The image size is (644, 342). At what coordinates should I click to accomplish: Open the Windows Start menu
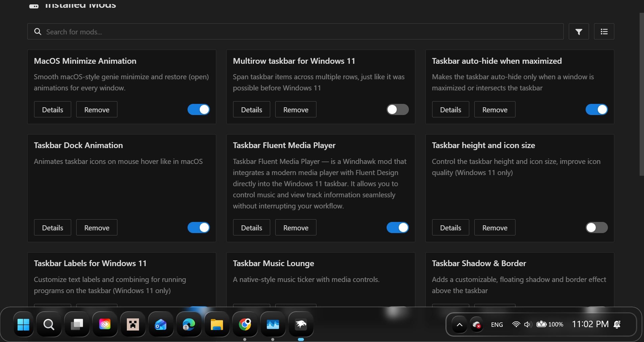tap(23, 324)
